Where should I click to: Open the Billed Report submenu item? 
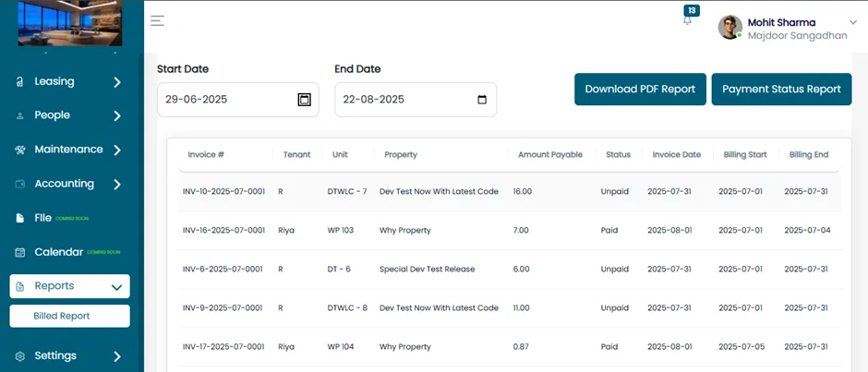(x=70, y=316)
